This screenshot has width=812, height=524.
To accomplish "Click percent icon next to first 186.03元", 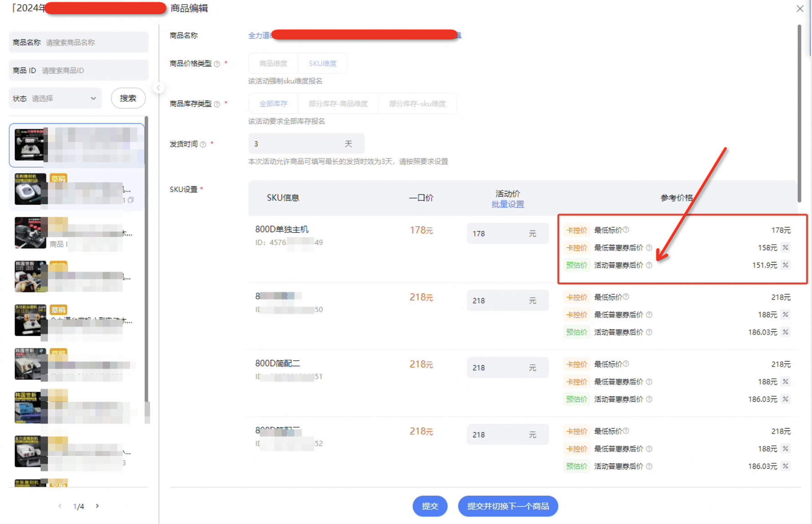I will click(785, 332).
